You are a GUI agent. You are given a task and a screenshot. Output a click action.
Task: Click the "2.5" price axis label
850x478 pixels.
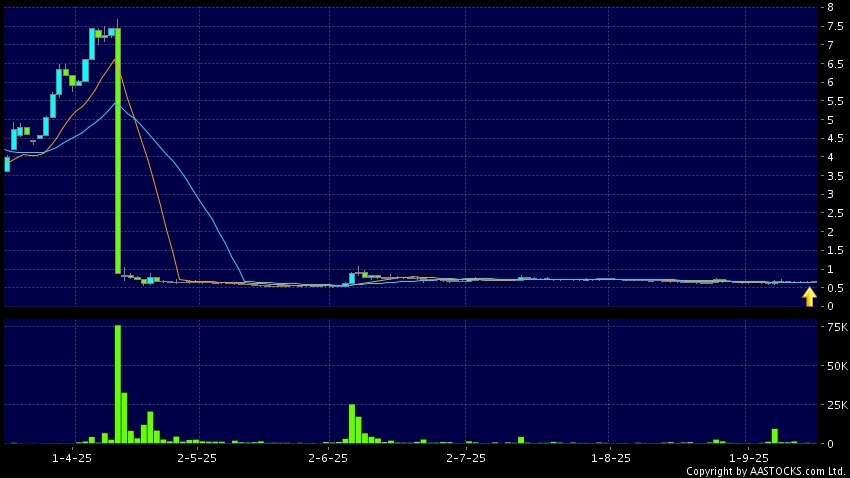[x=835, y=213]
